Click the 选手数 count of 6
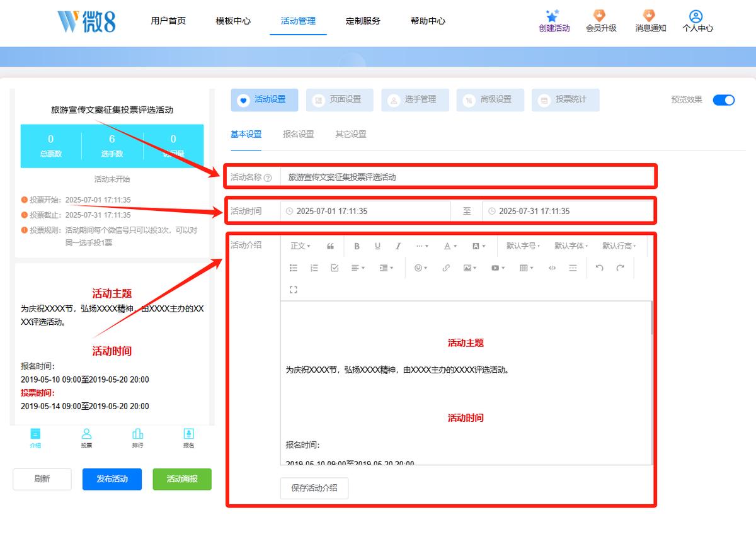 click(112, 139)
